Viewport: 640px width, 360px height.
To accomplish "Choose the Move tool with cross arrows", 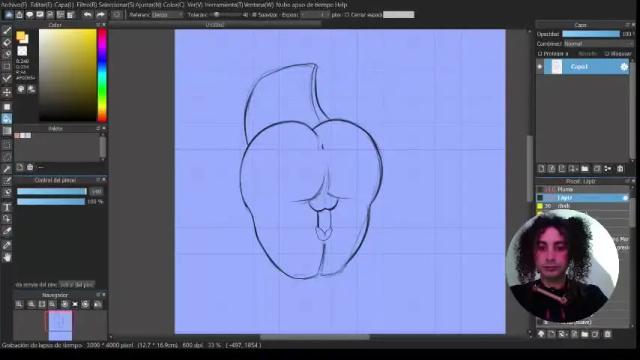I will click(x=7, y=92).
